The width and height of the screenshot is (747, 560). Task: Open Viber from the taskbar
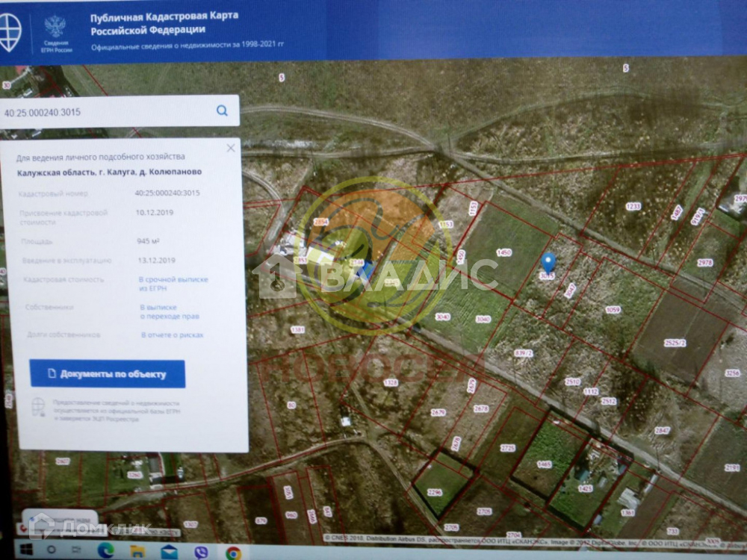point(202,552)
